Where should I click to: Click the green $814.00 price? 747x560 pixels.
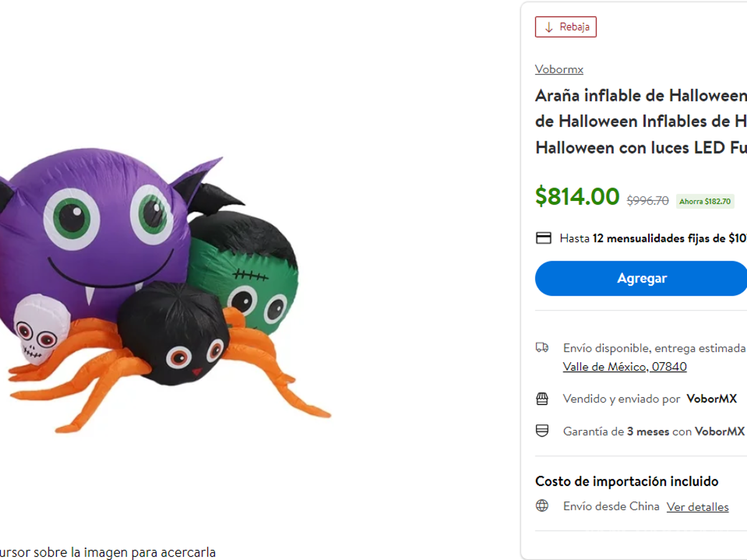coord(576,197)
